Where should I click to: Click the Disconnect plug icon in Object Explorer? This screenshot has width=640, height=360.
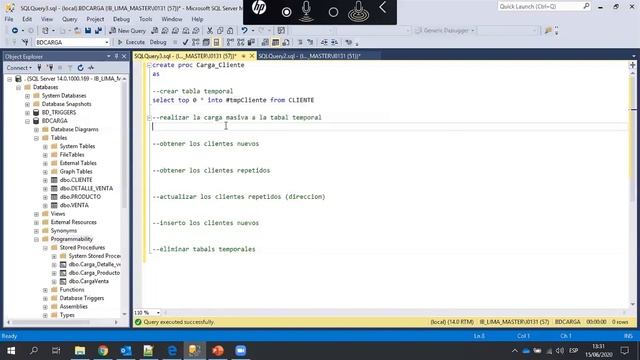coord(50,68)
